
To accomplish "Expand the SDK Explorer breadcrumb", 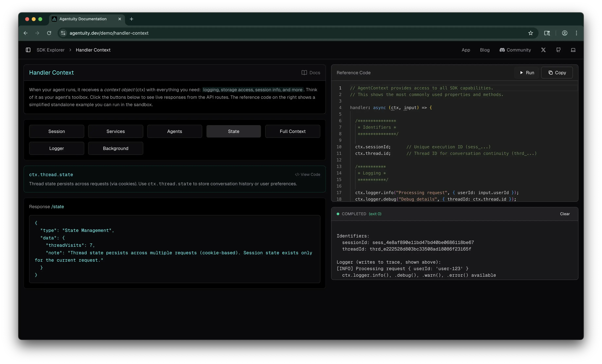I will pos(50,50).
